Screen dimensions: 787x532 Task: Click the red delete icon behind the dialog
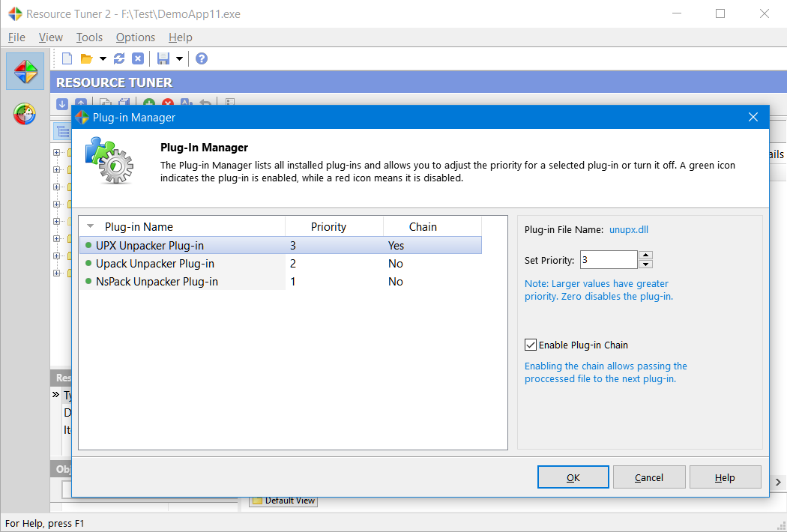pos(168,103)
